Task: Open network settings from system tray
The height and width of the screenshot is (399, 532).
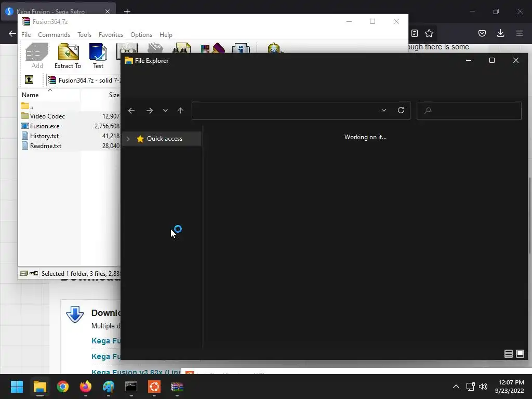Action: coord(470,387)
